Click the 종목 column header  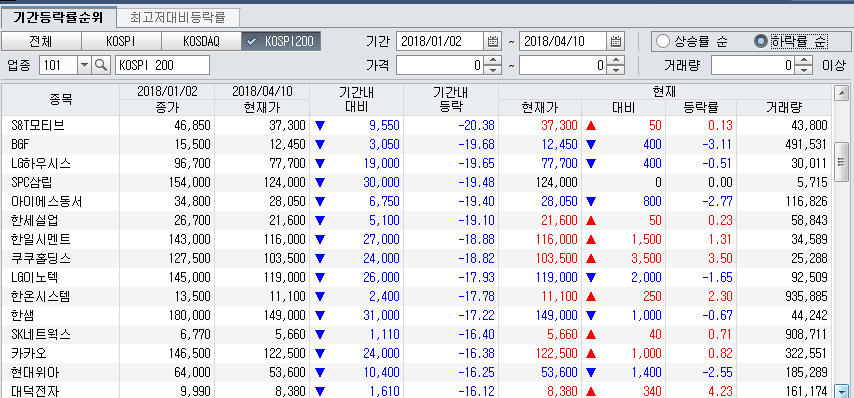click(60, 100)
